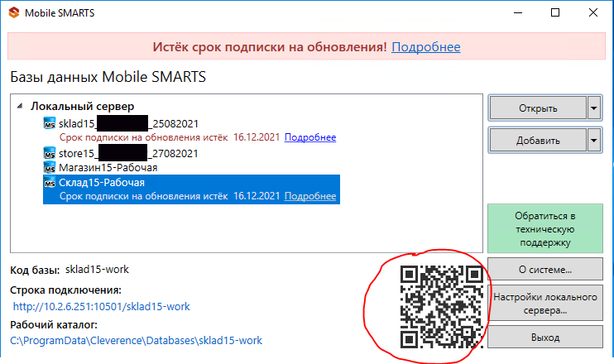The height and width of the screenshot is (364, 614).
Task: Click database icon next to Магазин15-Рабочая
Action: tap(50, 167)
